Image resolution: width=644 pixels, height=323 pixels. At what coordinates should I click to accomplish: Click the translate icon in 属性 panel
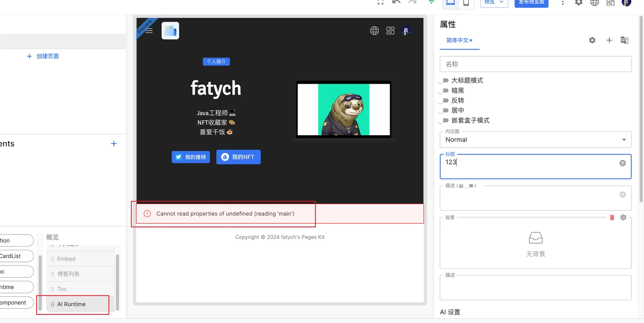click(x=624, y=40)
